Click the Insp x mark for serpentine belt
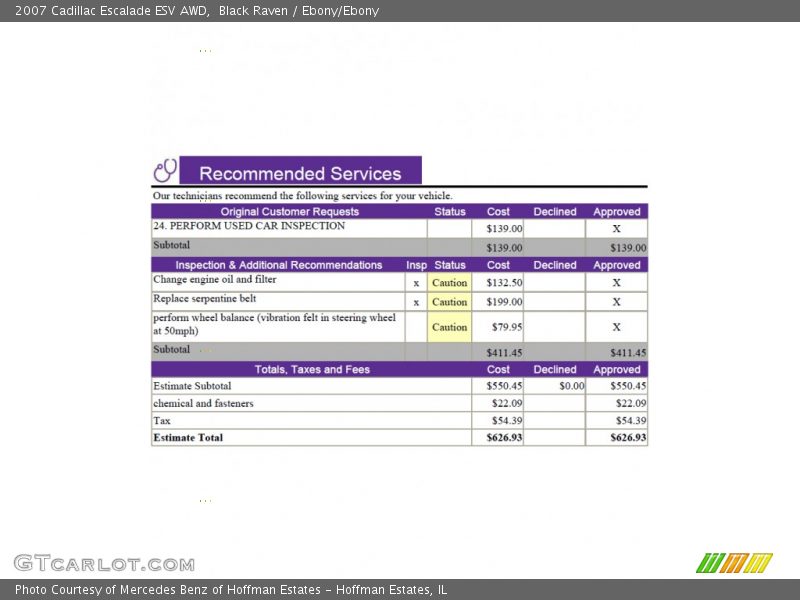Screen dimensions: 800x600 pyautogui.click(x=416, y=303)
